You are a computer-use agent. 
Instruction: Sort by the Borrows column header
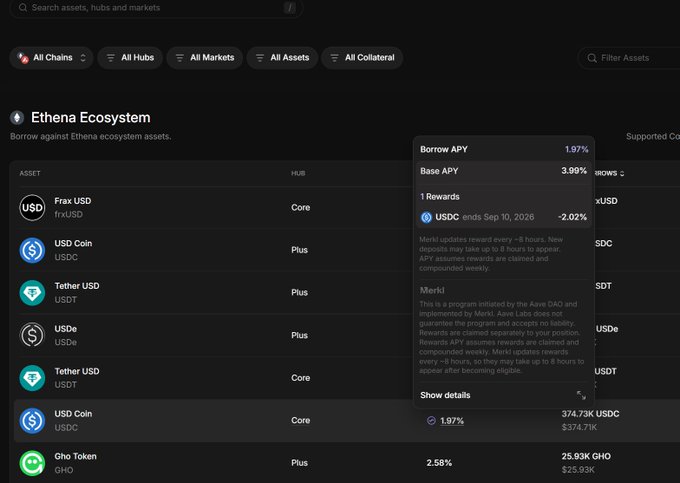[x=609, y=173]
